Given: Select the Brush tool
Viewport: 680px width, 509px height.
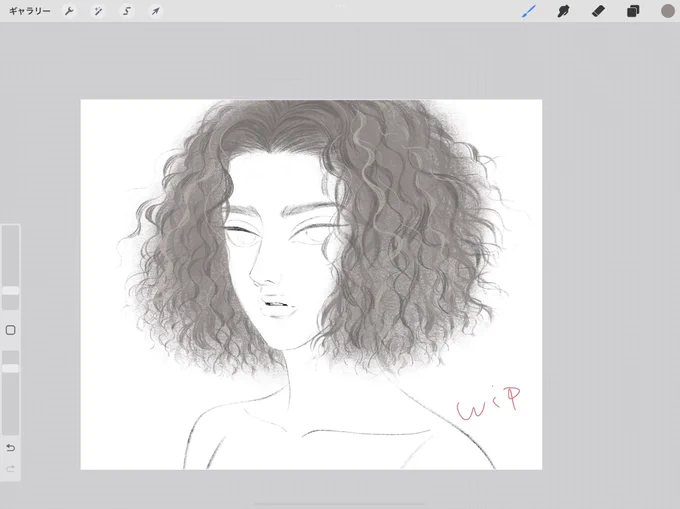Looking at the screenshot, I should (x=529, y=11).
